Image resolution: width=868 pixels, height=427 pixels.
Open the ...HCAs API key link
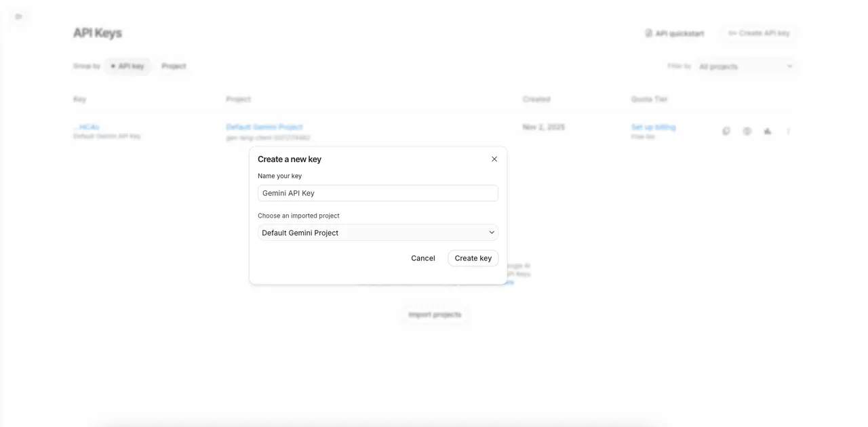point(86,127)
